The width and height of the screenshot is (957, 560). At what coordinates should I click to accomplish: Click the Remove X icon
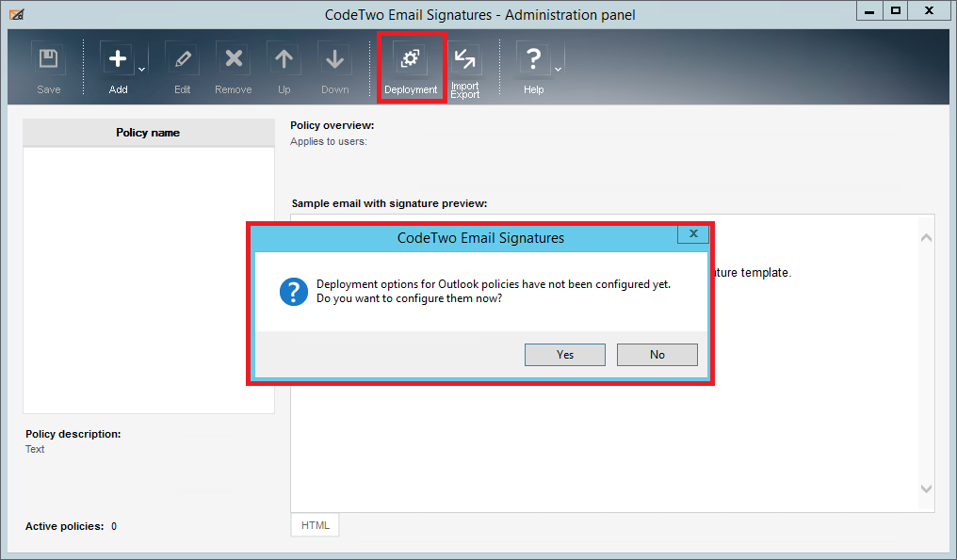pyautogui.click(x=234, y=59)
